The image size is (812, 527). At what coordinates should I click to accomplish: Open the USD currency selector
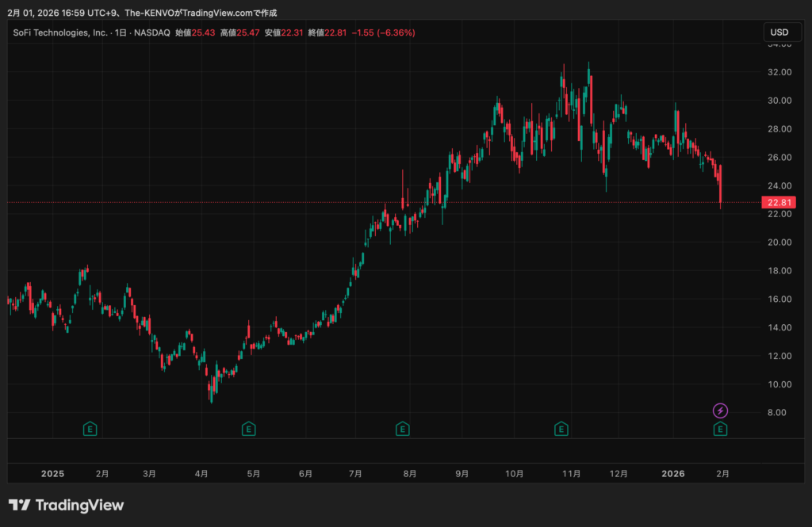coord(779,32)
